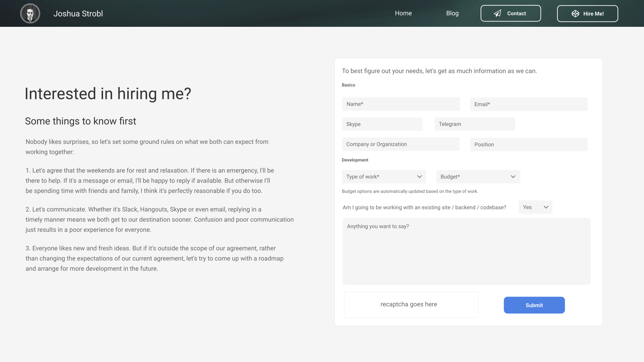The height and width of the screenshot is (362, 644).
Task: Click rule 3 about new and fresh ideas
Action: (x=155, y=258)
